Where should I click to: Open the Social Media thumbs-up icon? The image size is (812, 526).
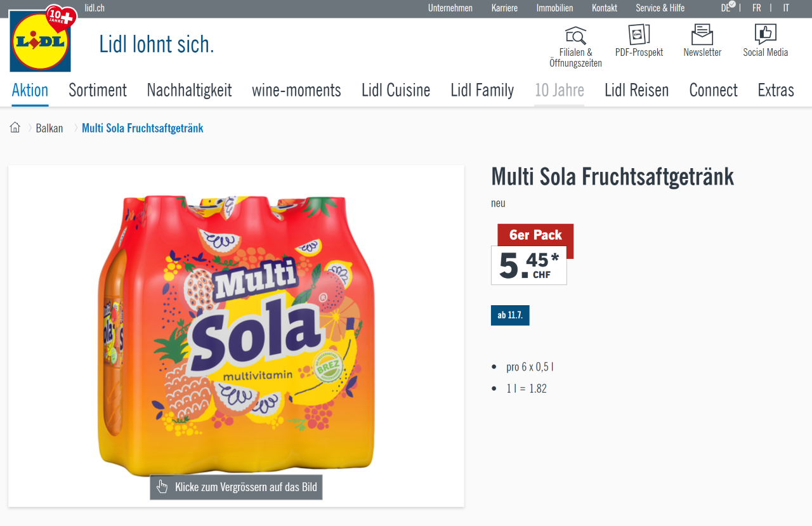point(765,34)
